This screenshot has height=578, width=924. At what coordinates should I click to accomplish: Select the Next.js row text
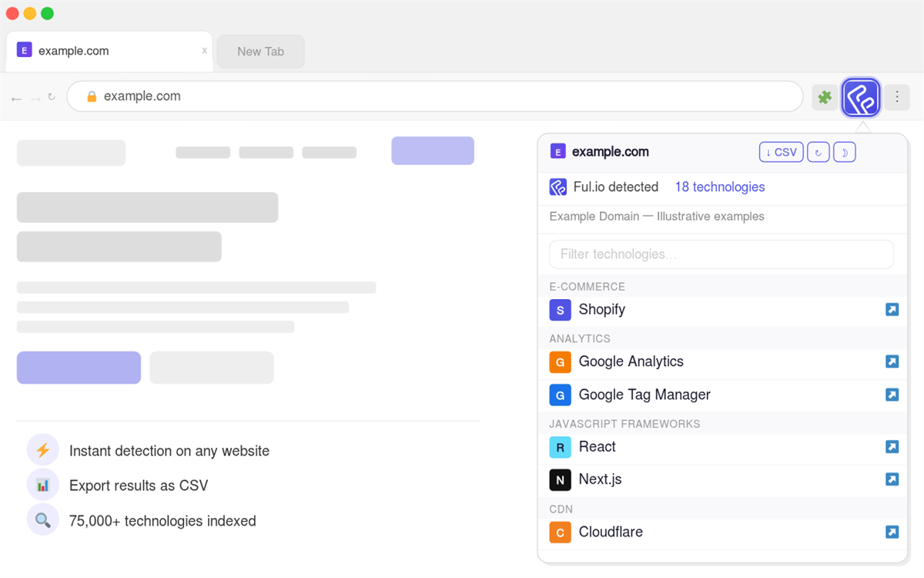[601, 479]
